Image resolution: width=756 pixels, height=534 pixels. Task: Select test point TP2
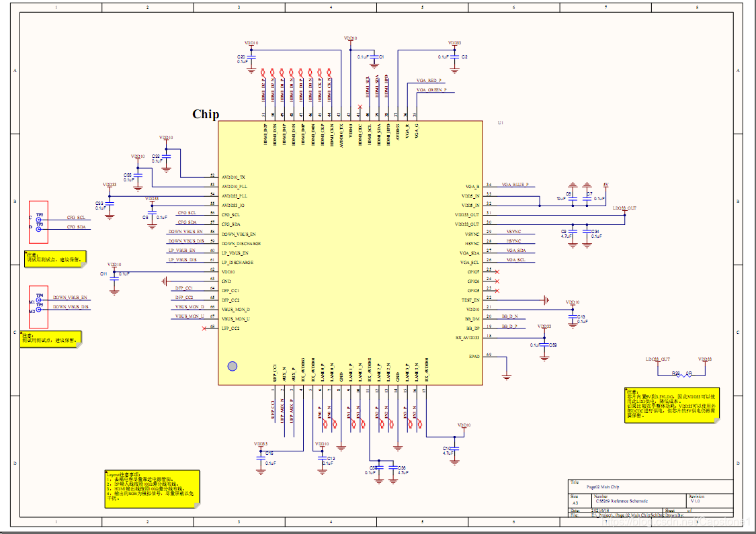point(39,220)
